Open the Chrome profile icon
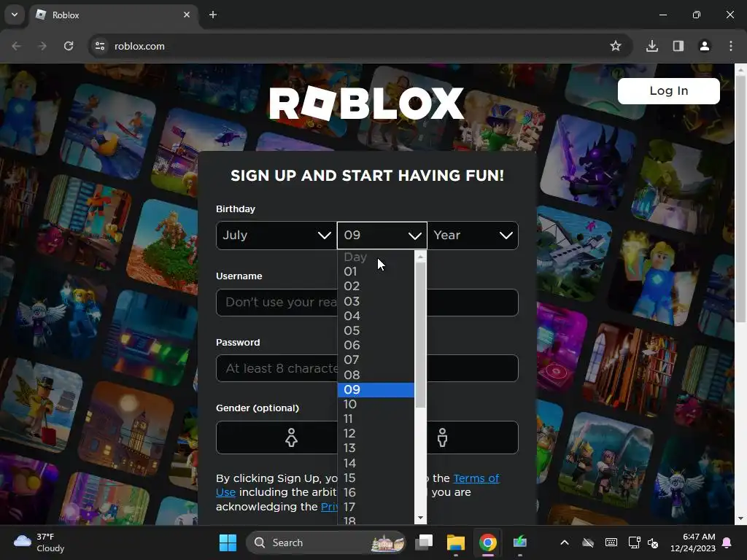 [x=705, y=46]
